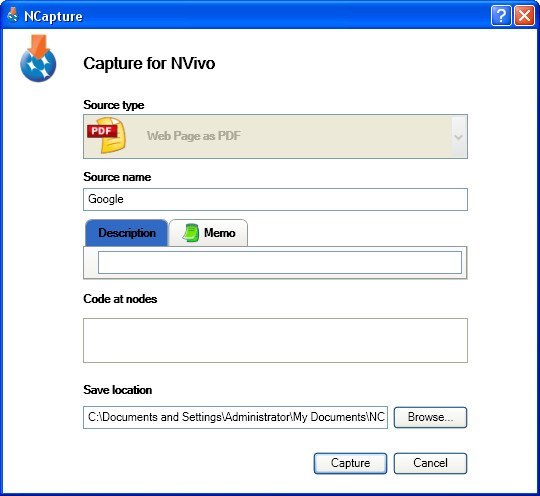This screenshot has height=496, width=540.
Task: Switch to the Description tab
Action: pos(126,233)
